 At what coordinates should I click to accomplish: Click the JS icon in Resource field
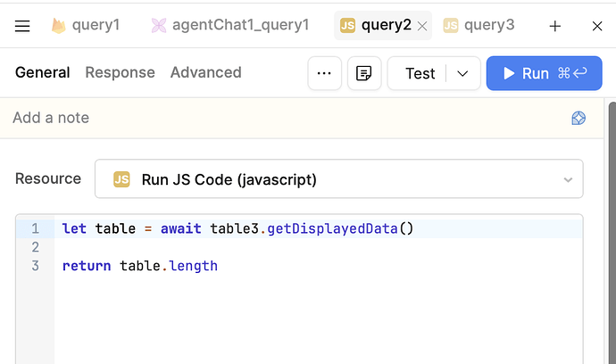(x=121, y=179)
